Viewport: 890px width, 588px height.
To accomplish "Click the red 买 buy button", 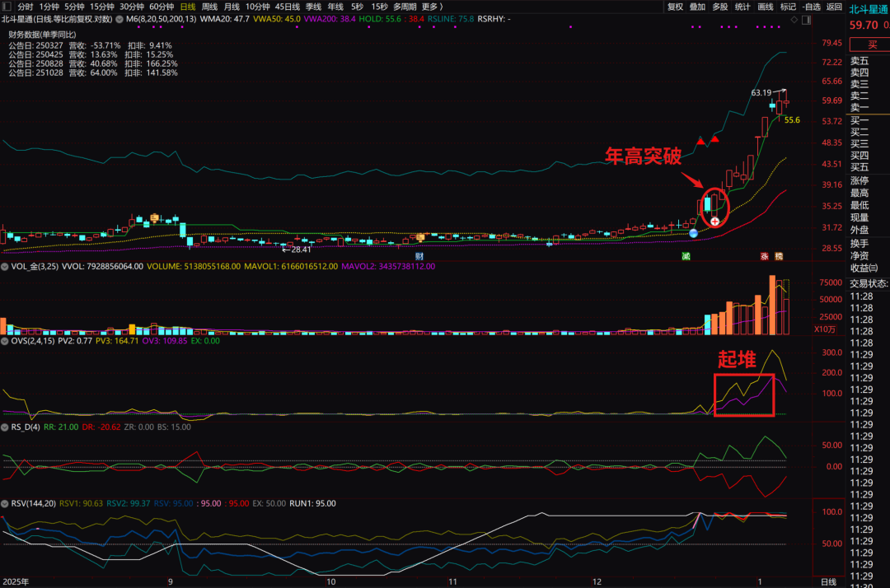I will point(869,44).
